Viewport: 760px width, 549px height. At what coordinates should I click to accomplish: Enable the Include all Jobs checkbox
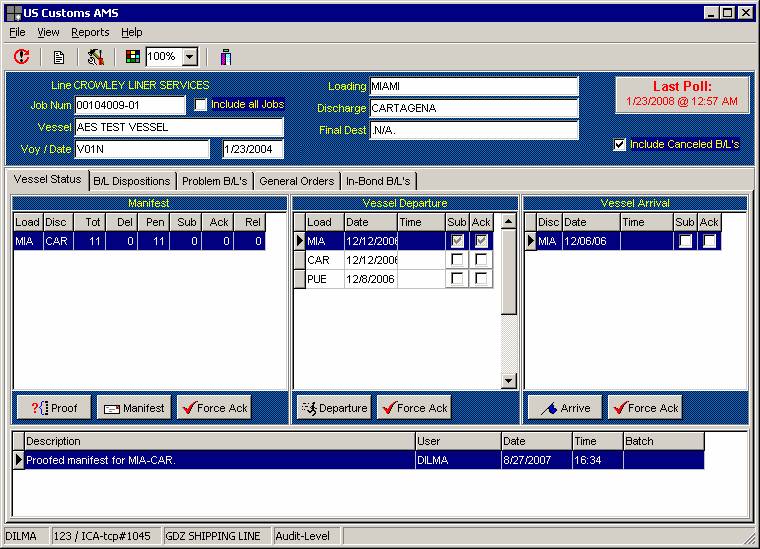point(201,105)
